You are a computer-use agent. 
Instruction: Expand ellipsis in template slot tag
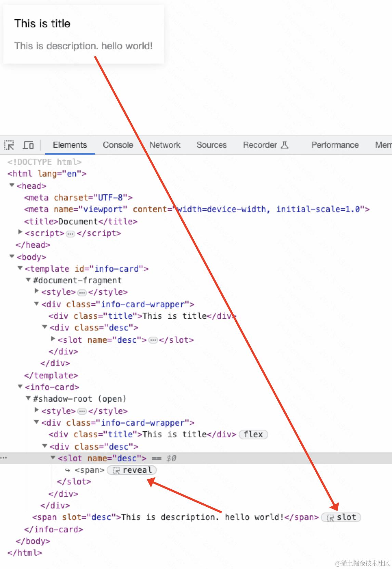click(153, 340)
